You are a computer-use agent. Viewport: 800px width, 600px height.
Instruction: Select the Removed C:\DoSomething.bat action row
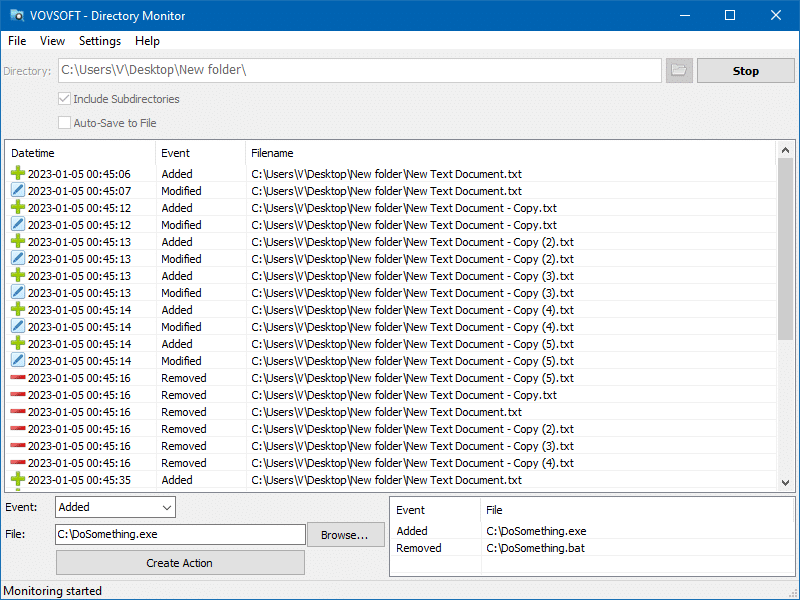coord(535,548)
